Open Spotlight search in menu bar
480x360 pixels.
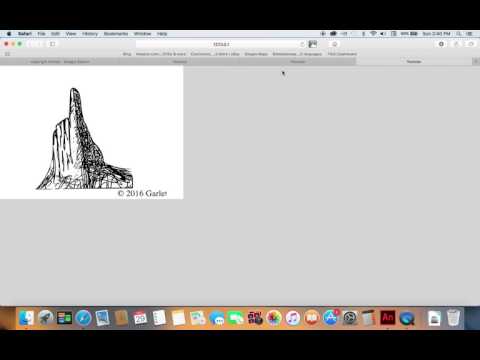[459, 34]
